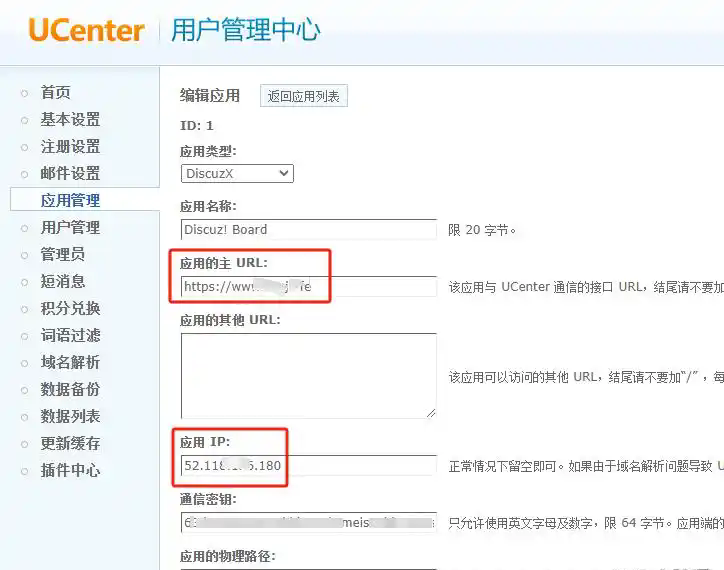Open 数据列表 in the sidebar

click(x=70, y=417)
